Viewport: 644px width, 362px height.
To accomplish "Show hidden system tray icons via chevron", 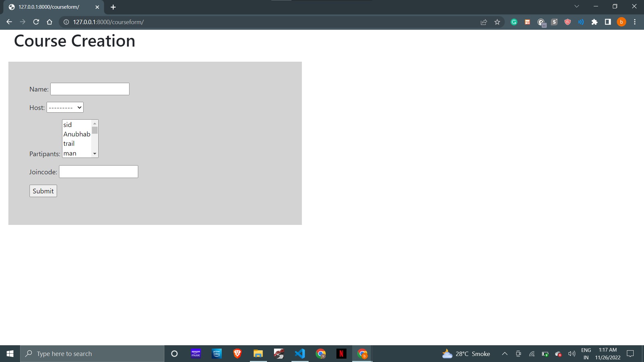I will 504,354.
